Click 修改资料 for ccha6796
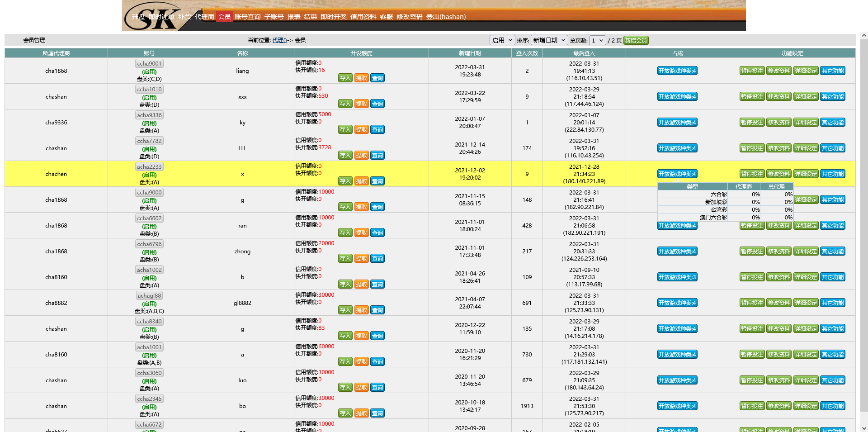The width and height of the screenshot is (868, 432). (x=779, y=252)
